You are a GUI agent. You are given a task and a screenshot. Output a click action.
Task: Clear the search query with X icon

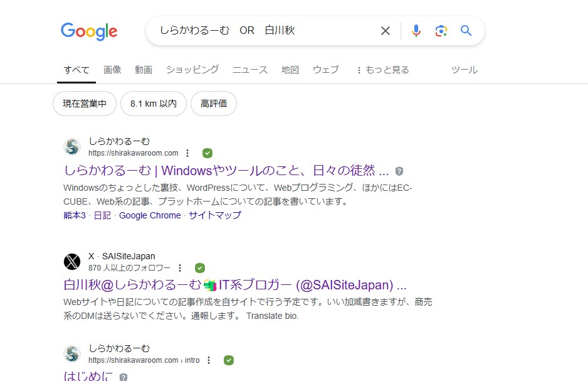point(386,31)
